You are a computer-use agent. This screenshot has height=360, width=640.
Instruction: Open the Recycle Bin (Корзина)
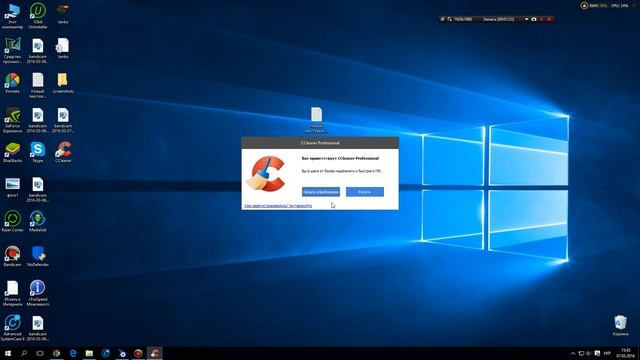click(620, 325)
